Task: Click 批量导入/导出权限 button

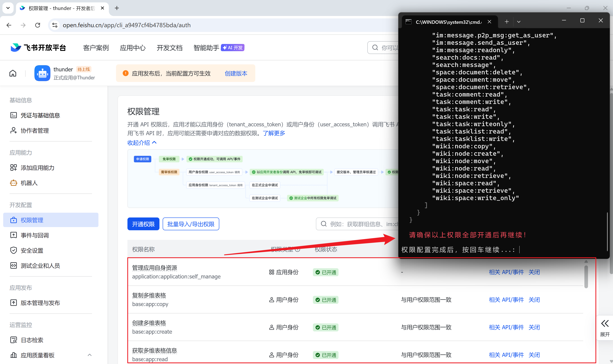Action: [x=191, y=224]
